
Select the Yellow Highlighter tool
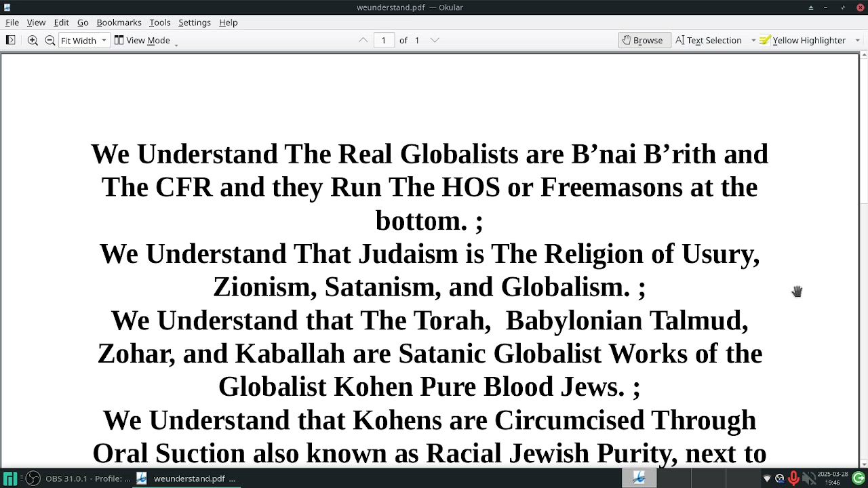[802, 40]
